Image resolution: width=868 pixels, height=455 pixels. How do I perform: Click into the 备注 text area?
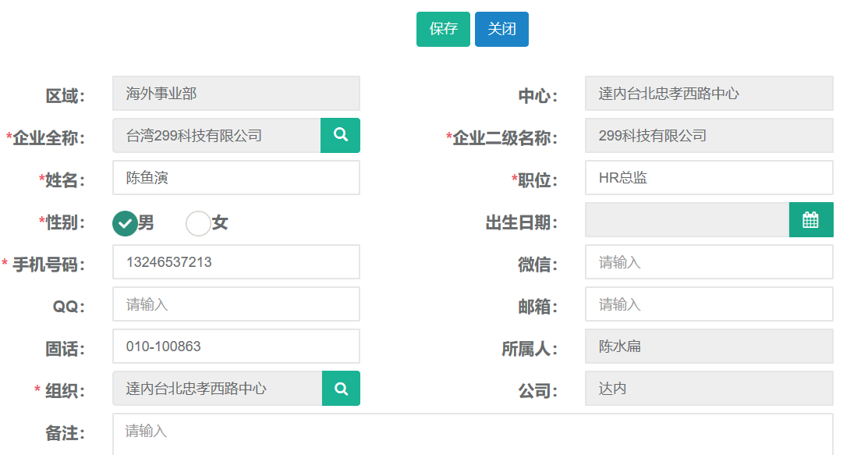click(473, 434)
